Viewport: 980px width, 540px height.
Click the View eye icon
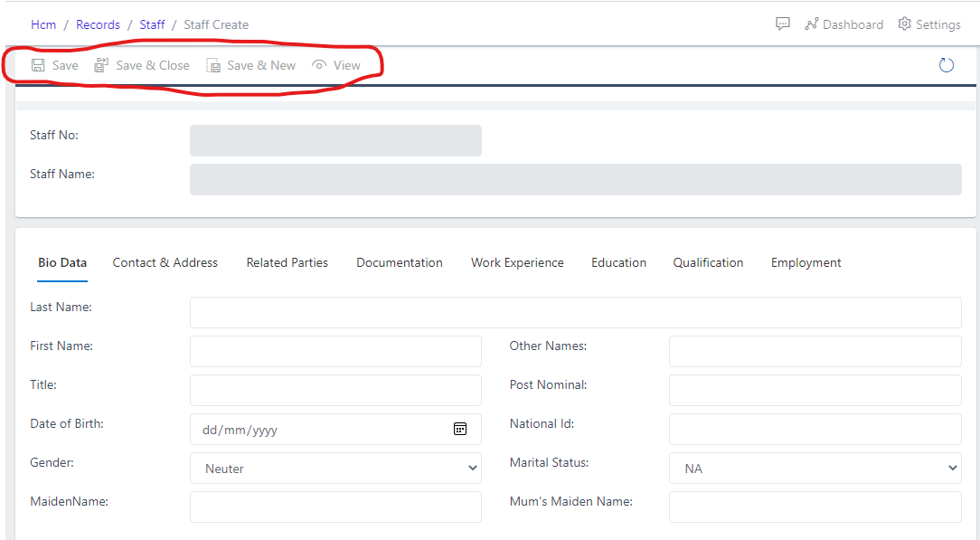coord(318,64)
